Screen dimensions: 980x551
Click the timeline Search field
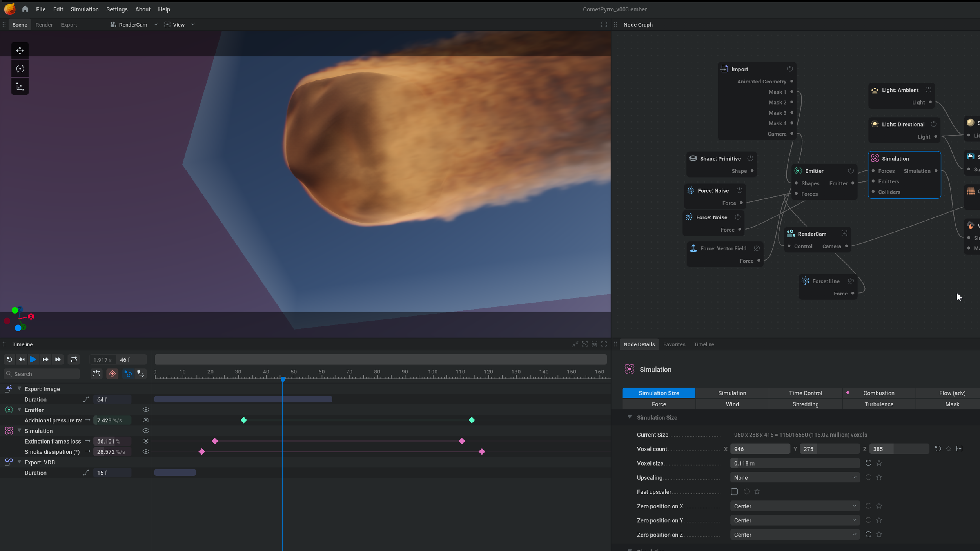click(x=42, y=373)
